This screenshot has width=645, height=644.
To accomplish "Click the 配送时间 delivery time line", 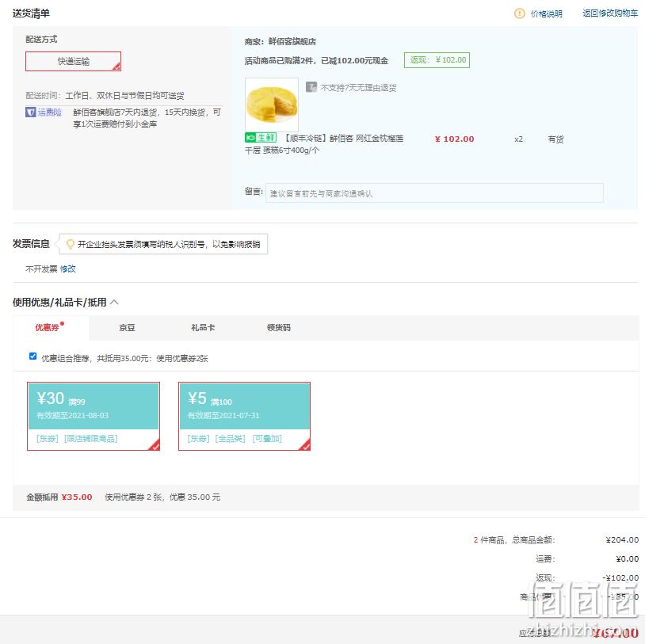I will coord(105,95).
